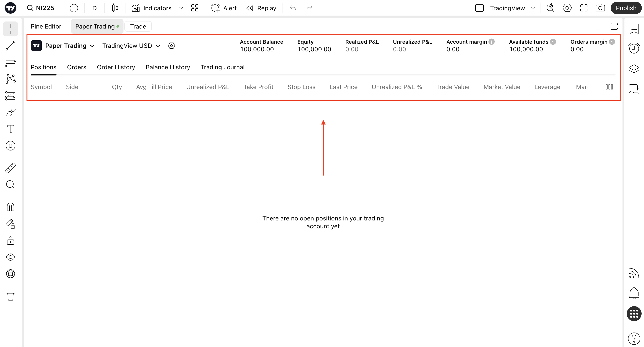644x347 pixels.
Task: Open the Trading Journal tab
Action: pos(222,67)
